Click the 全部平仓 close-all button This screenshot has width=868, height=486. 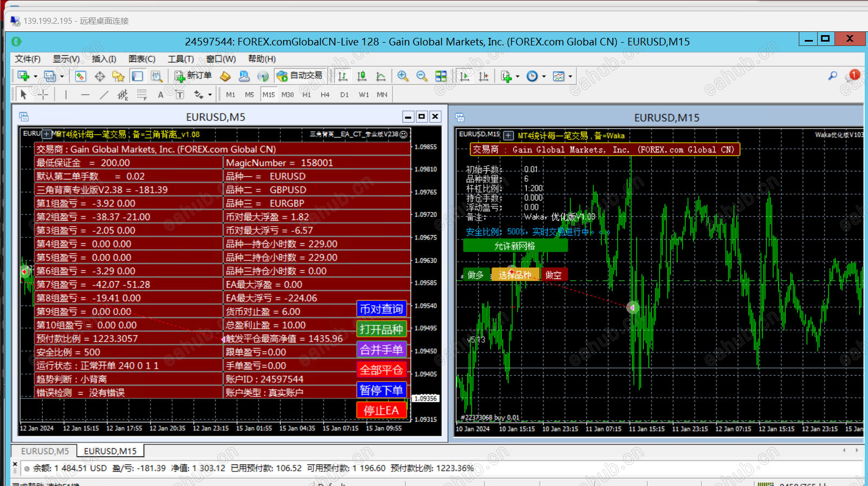click(x=381, y=370)
